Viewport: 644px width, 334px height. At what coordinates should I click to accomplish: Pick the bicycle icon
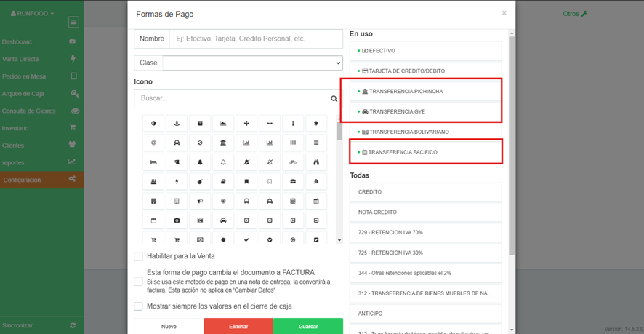[293, 162]
